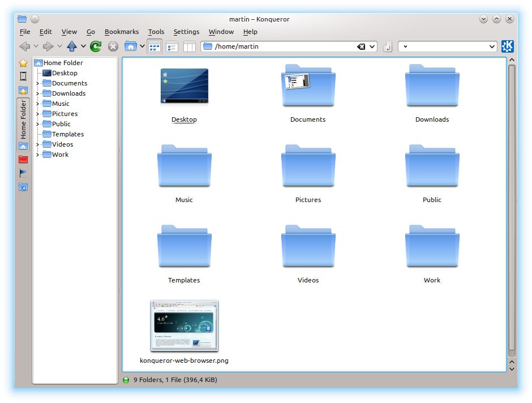
Task: Open the Settings menu
Action: pos(186,32)
